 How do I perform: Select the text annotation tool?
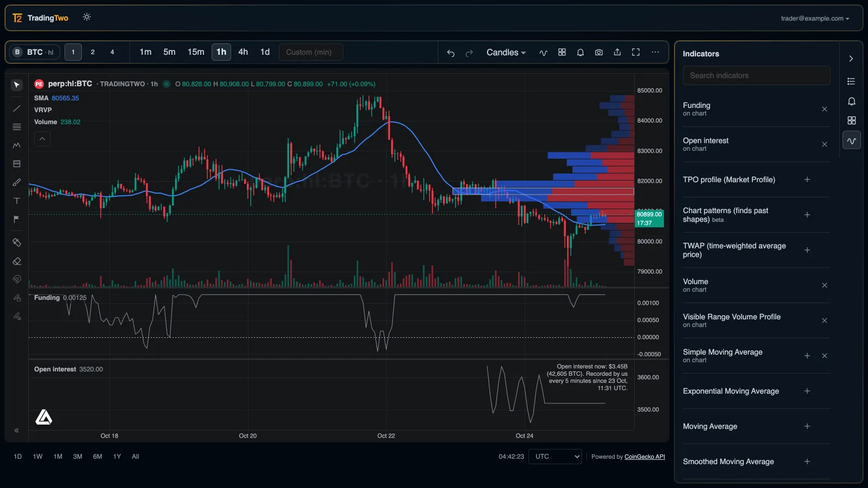coord(17,201)
